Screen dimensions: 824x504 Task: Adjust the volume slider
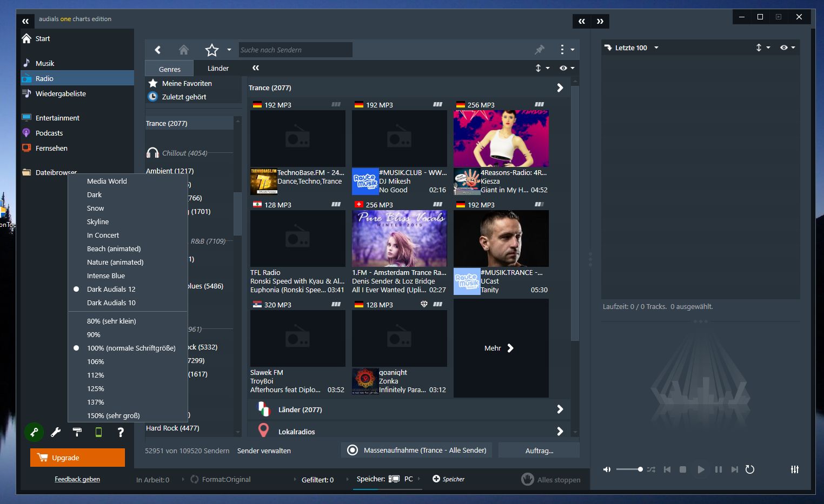pyautogui.click(x=629, y=469)
